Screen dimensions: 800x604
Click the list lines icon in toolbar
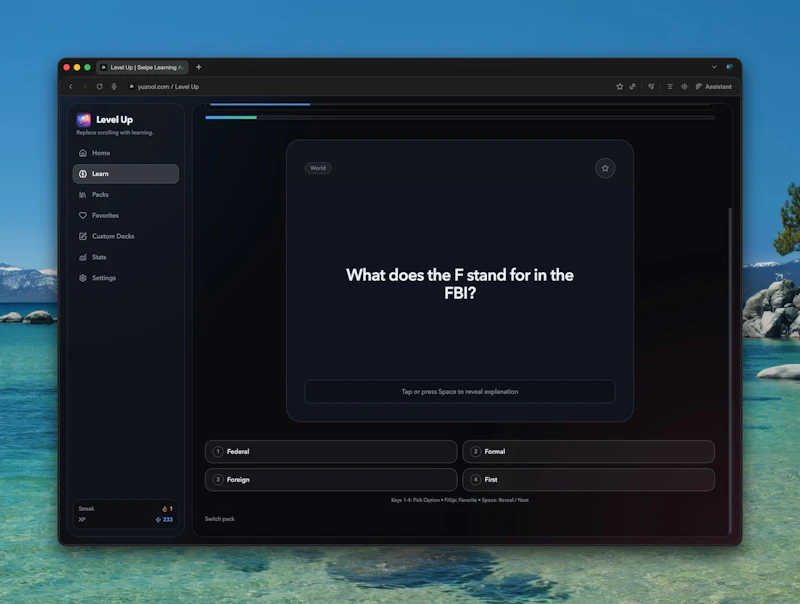point(670,87)
